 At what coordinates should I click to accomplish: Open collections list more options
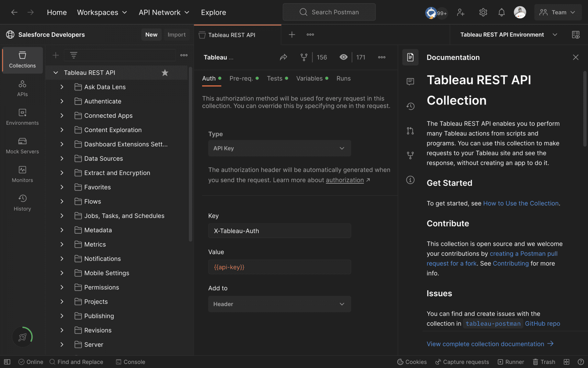click(184, 55)
